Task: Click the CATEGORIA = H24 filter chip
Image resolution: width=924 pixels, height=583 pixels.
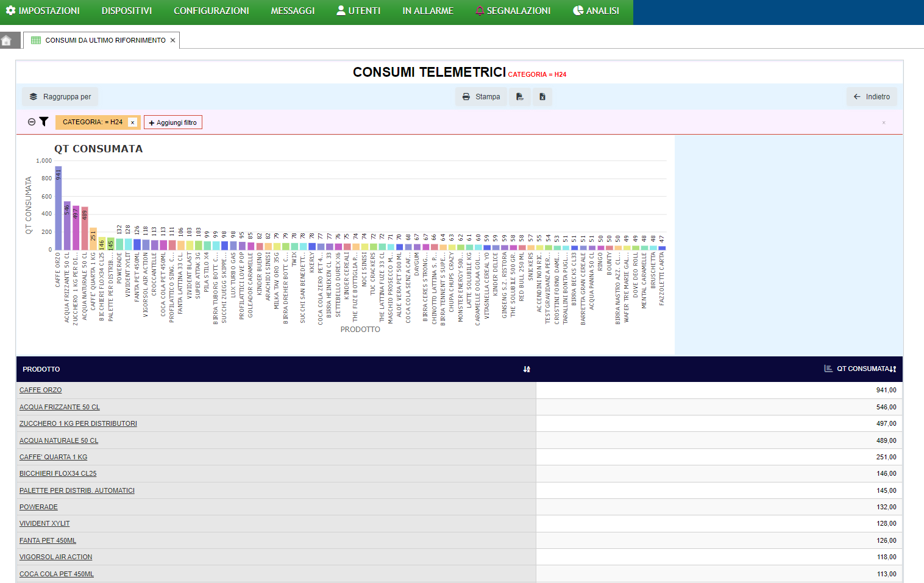Action: (92, 122)
